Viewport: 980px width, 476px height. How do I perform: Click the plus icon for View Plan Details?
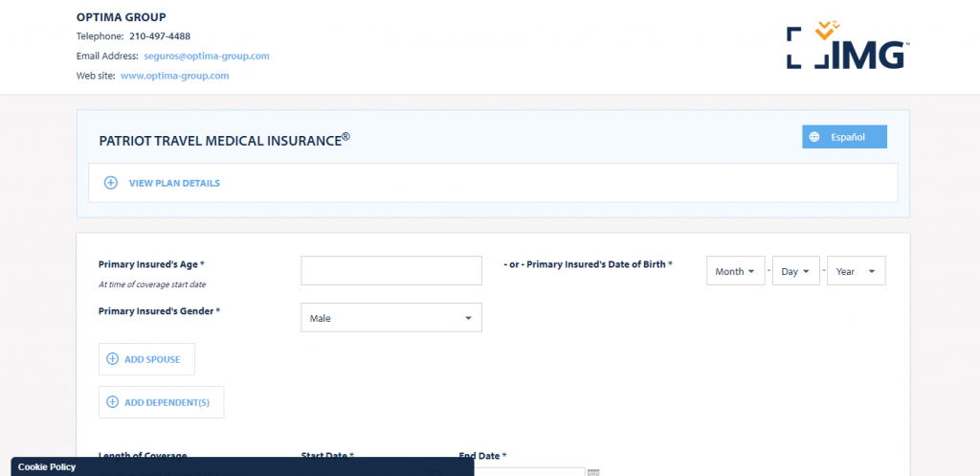tap(111, 183)
